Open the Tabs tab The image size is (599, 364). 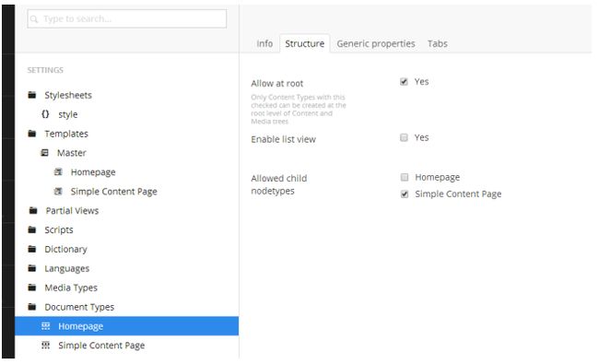[438, 43]
